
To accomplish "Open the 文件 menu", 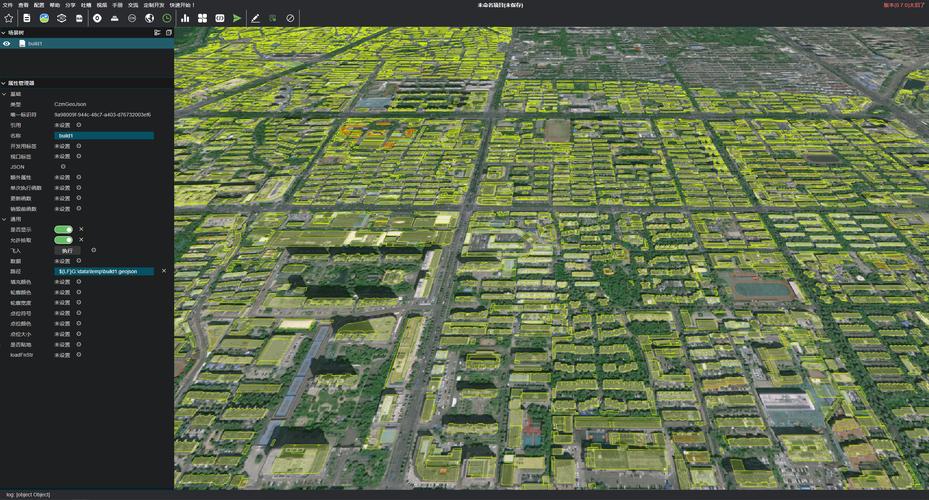I will [8, 5].
